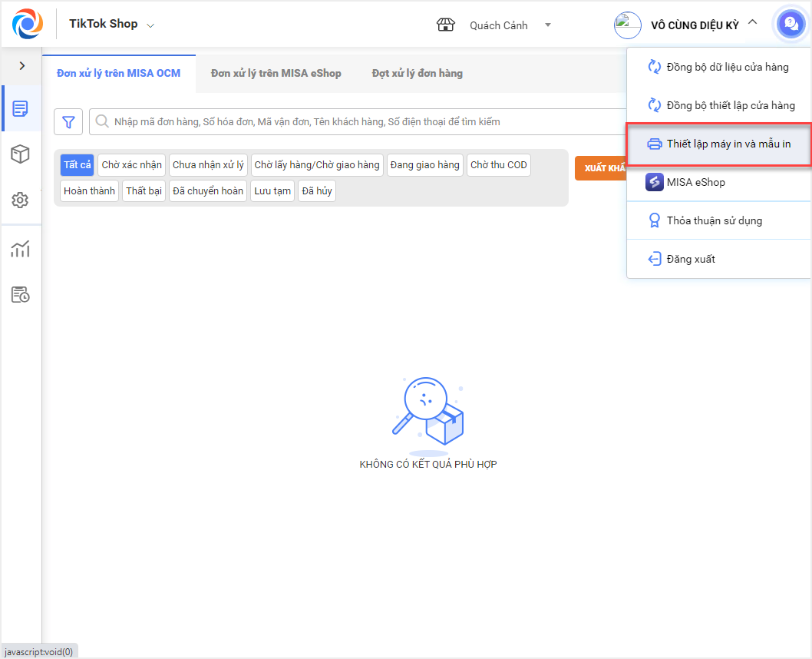Switch to Đơn xử lý trên MISA OCM tab
Screen dimensions: 812x659
coord(119,74)
